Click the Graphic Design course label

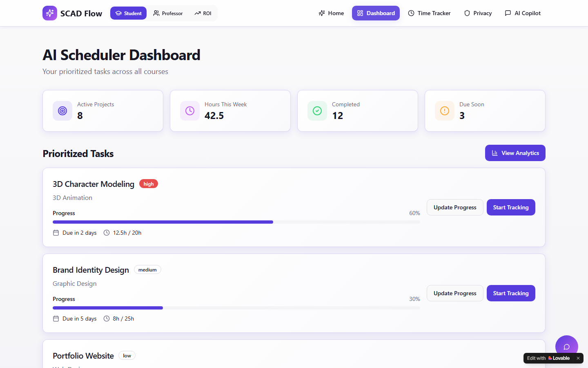pyautogui.click(x=75, y=284)
